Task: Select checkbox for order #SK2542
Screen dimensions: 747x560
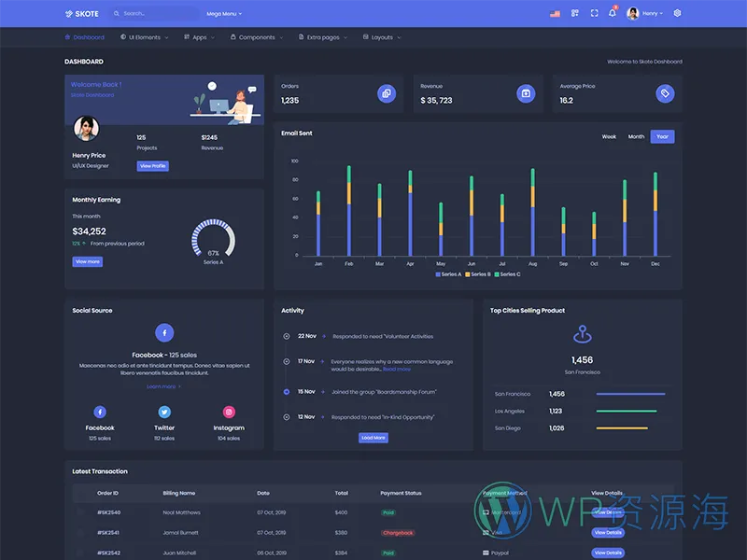Action: (x=80, y=553)
